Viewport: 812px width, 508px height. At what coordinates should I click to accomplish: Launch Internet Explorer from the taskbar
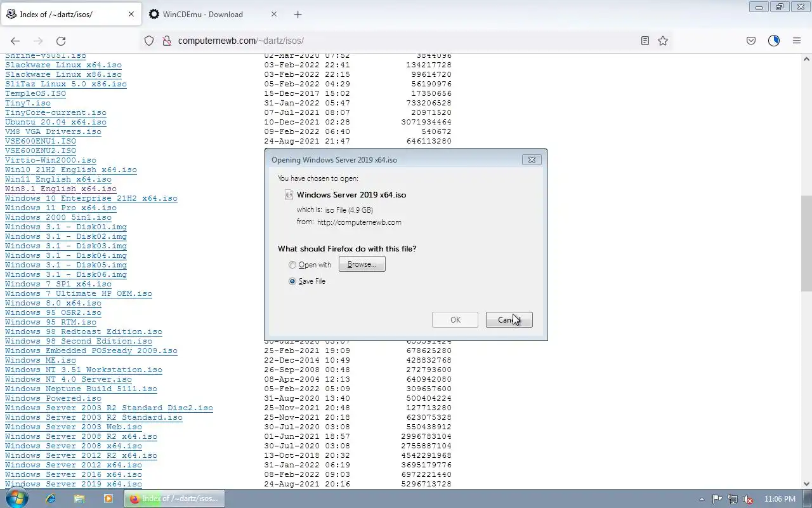tap(51, 498)
